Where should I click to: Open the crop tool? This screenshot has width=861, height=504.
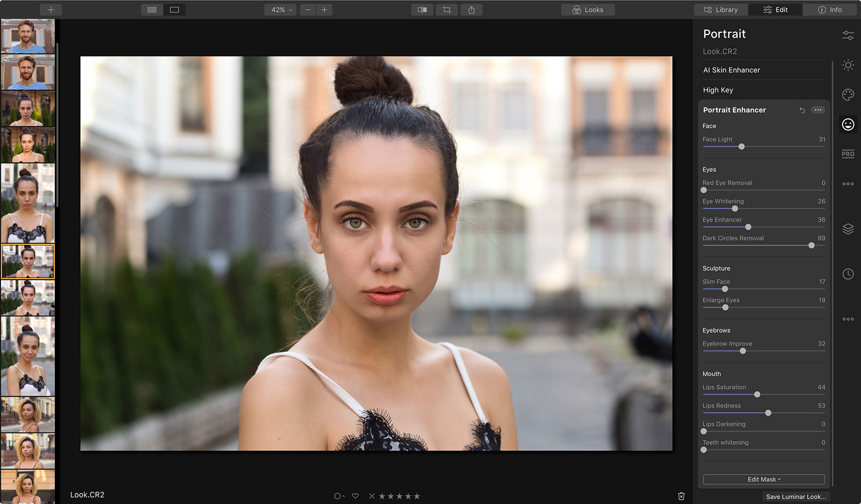447,10
